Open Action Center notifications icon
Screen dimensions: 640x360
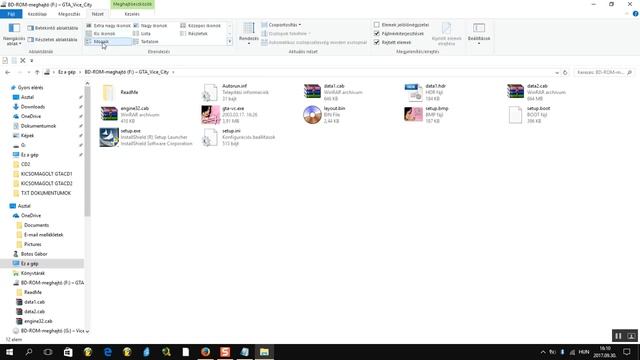click(627, 352)
